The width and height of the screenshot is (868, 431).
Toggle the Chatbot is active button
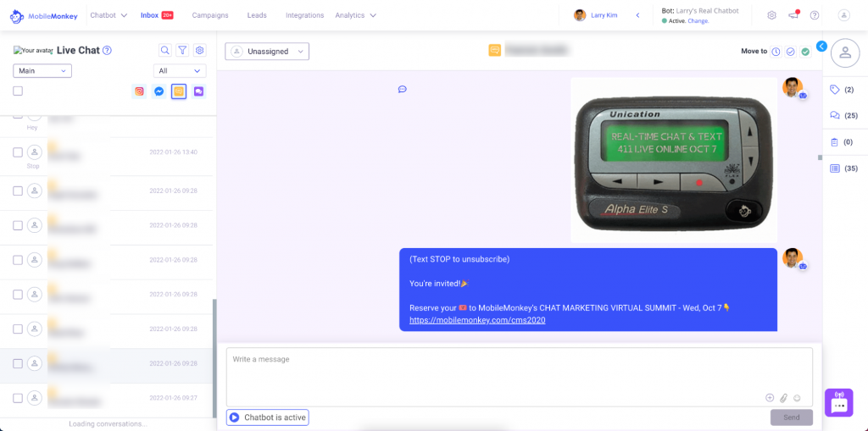267,417
